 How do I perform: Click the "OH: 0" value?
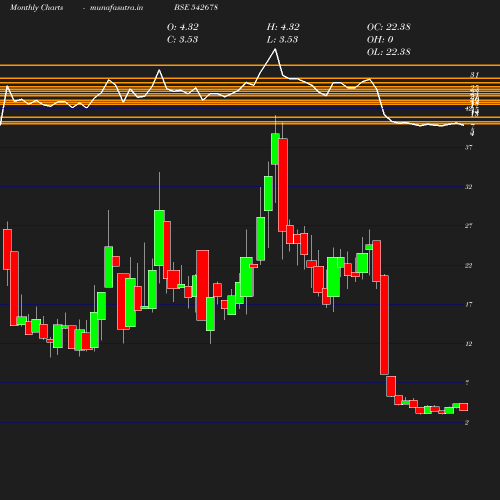point(380,40)
